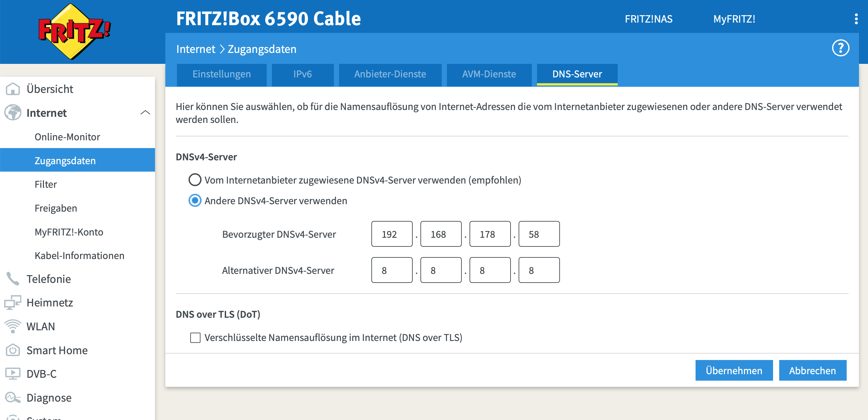This screenshot has width=868, height=420.
Task: Click the Alternativer DNSv4-Server label
Action: pos(278,270)
